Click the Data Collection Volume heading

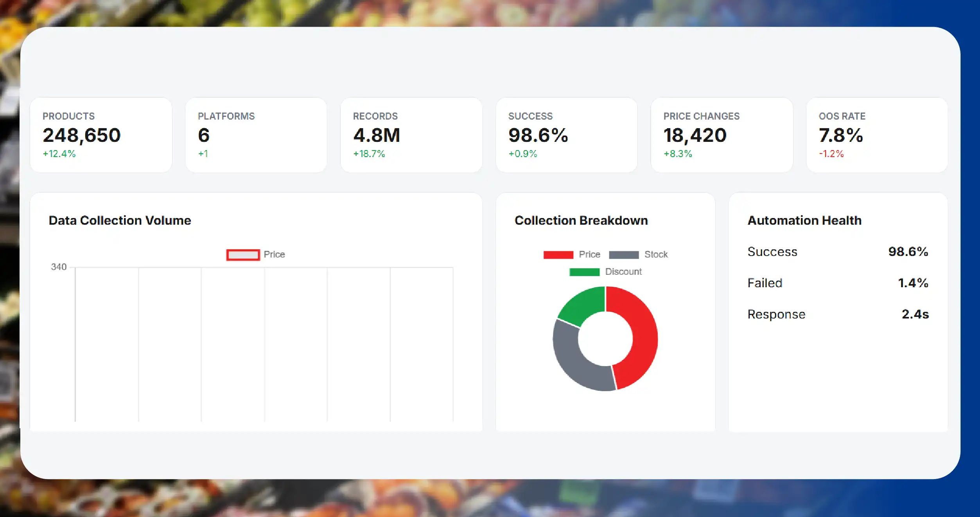[120, 221]
